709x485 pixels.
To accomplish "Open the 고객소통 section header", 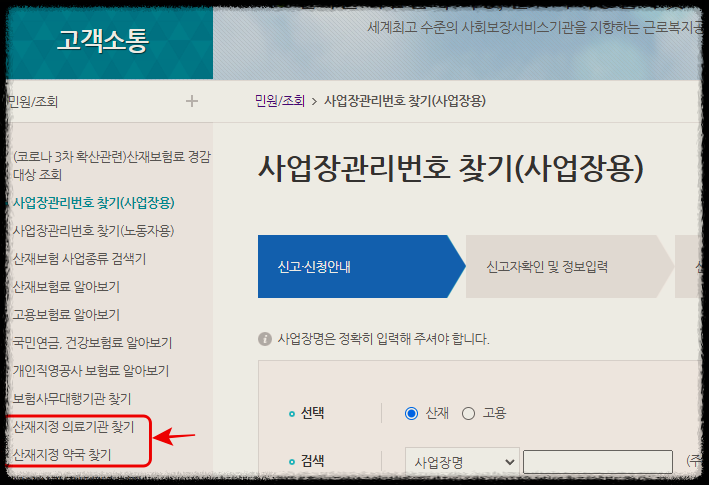I will point(103,41).
